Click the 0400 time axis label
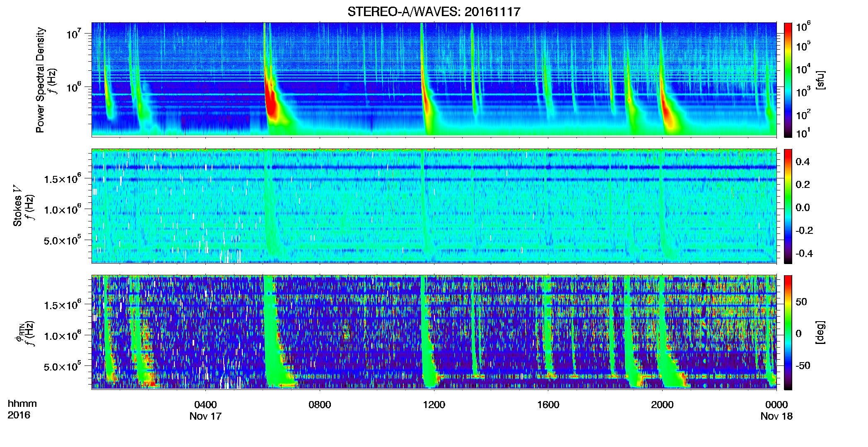 [205, 404]
